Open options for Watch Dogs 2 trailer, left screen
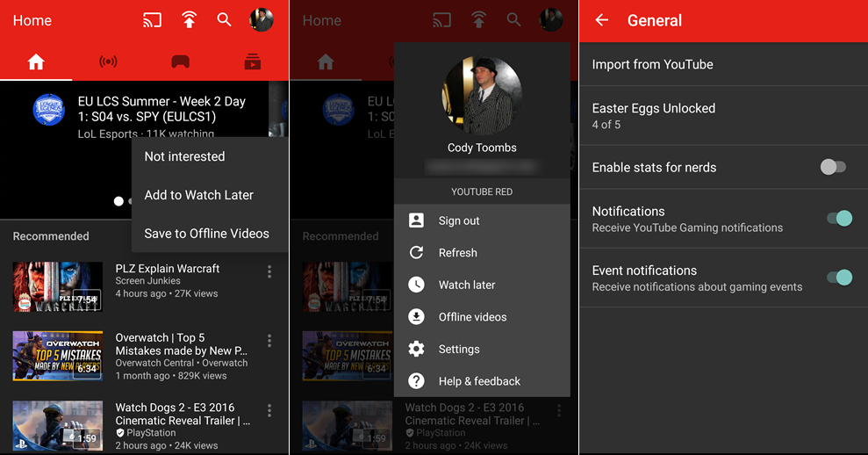This screenshot has width=868, height=455. tap(269, 411)
